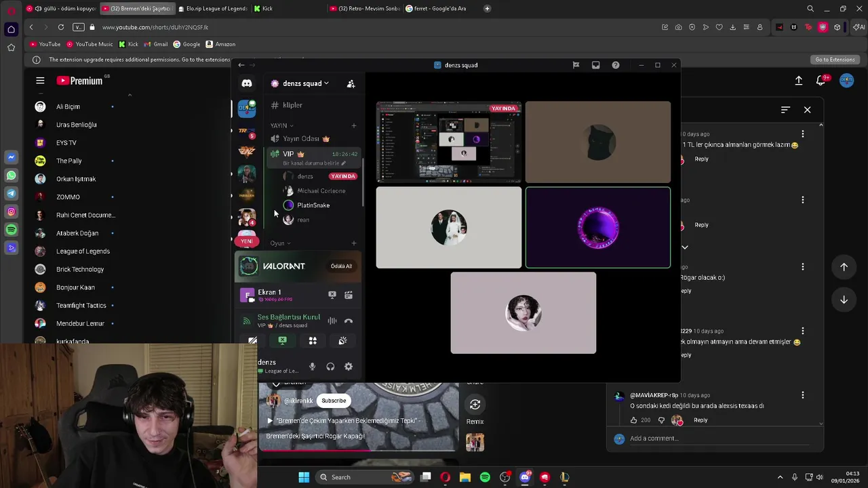Open a new browser tab
This screenshot has width=868, height=488.
coord(487,9)
